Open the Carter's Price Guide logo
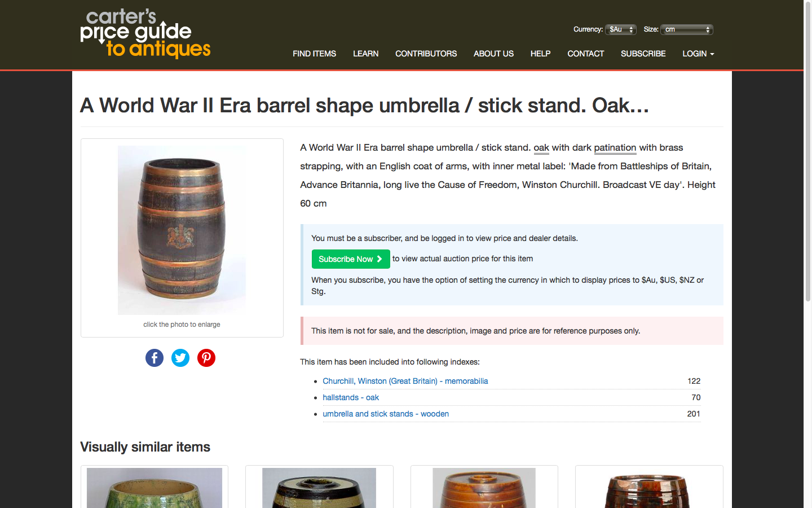This screenshot has width=812, height=508. click(145, 34)
